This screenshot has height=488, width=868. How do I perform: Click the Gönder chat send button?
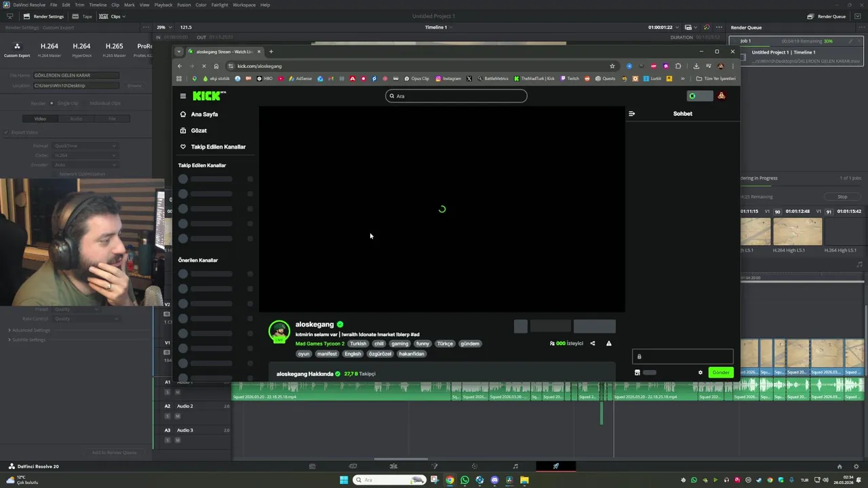point(721,372)
